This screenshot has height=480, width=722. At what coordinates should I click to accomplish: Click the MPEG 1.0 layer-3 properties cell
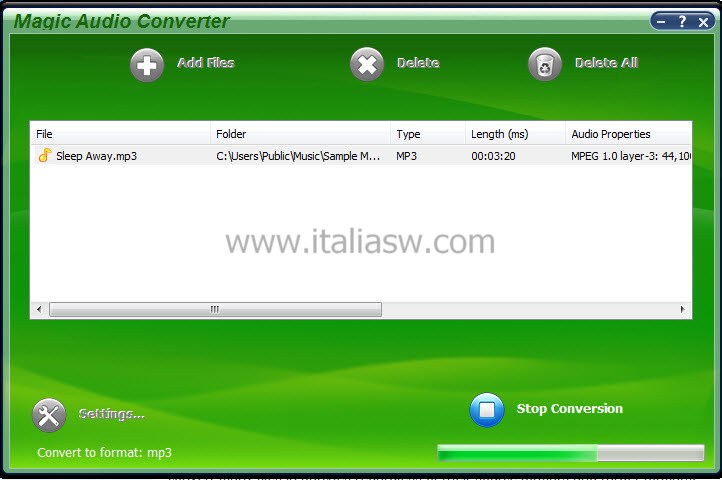631,156
